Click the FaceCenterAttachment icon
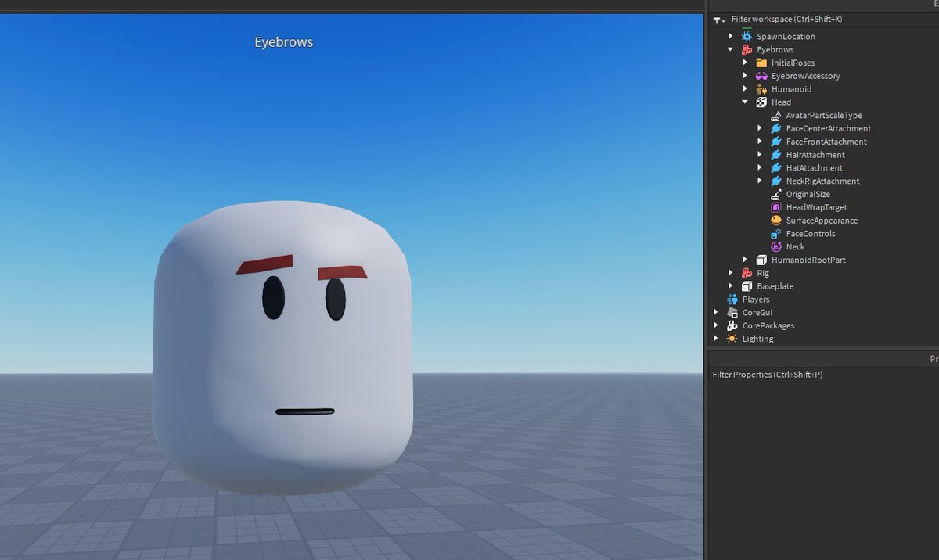Image resolution: width=939 pixels, height=560 pixels. pos(776,129)
